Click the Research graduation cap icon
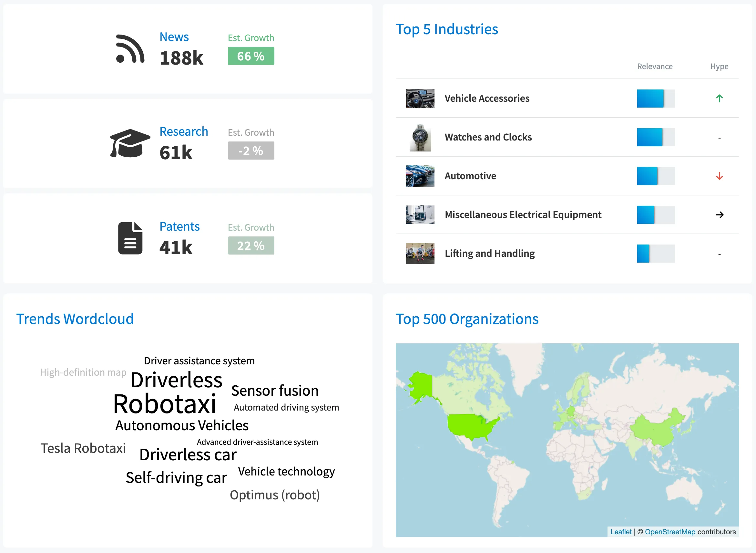 pos(130,143)
